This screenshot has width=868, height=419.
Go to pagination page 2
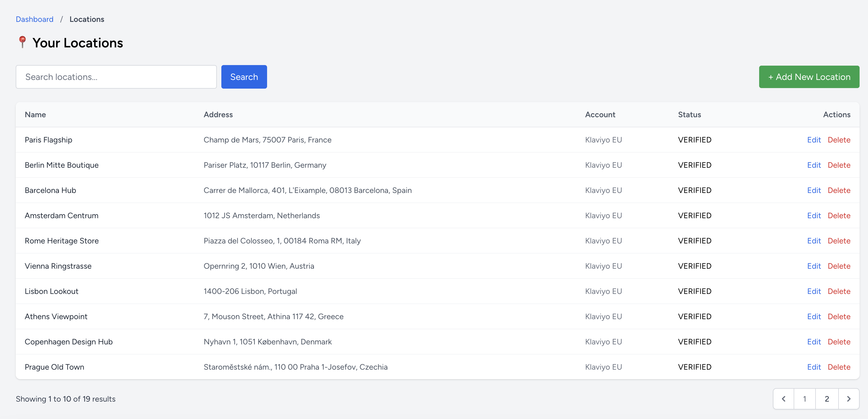click(x=826, y=399)
